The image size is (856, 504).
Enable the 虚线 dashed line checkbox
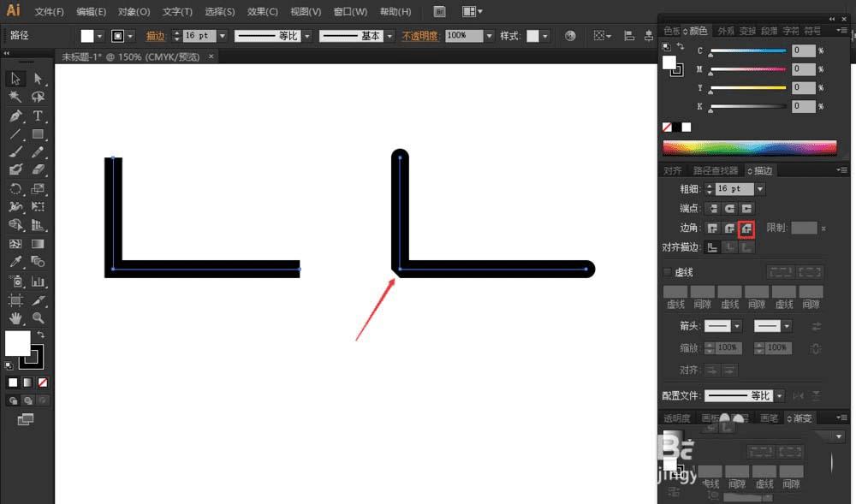(666, 270)
